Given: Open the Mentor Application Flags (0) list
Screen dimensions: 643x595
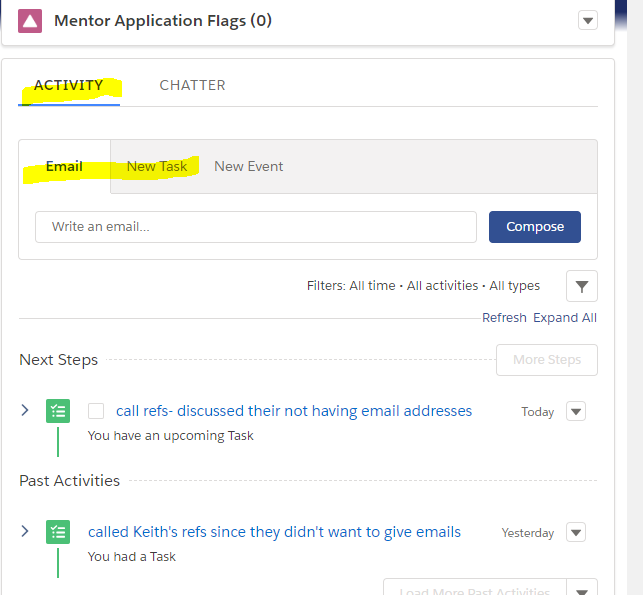Looking at the screenshot, I should [x=163, y=21].
